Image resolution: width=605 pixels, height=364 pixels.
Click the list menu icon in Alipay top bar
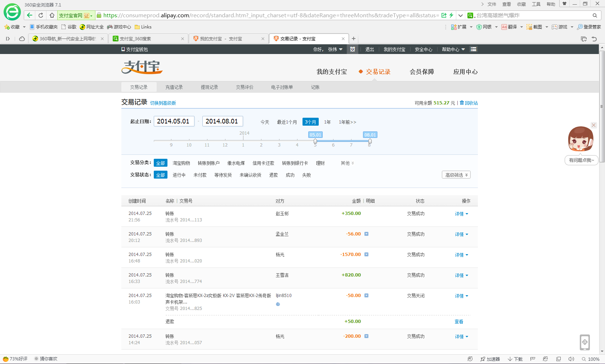coord(474,49)
